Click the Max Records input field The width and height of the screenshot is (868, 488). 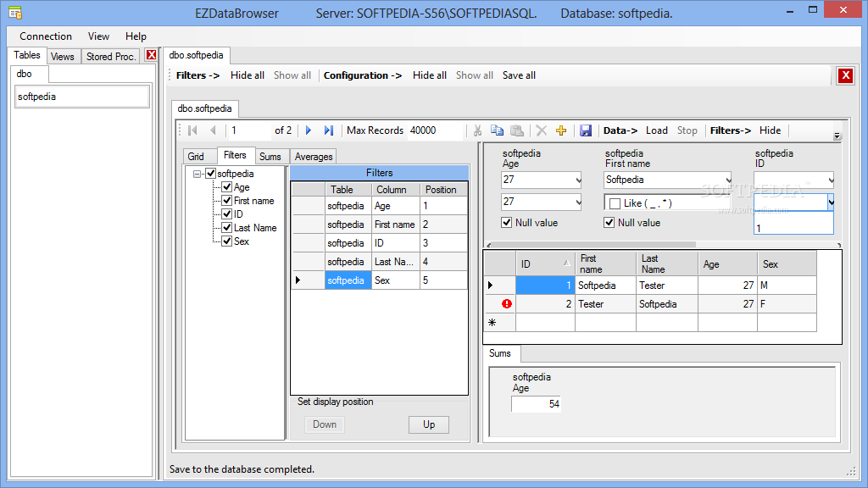point(435,130)
